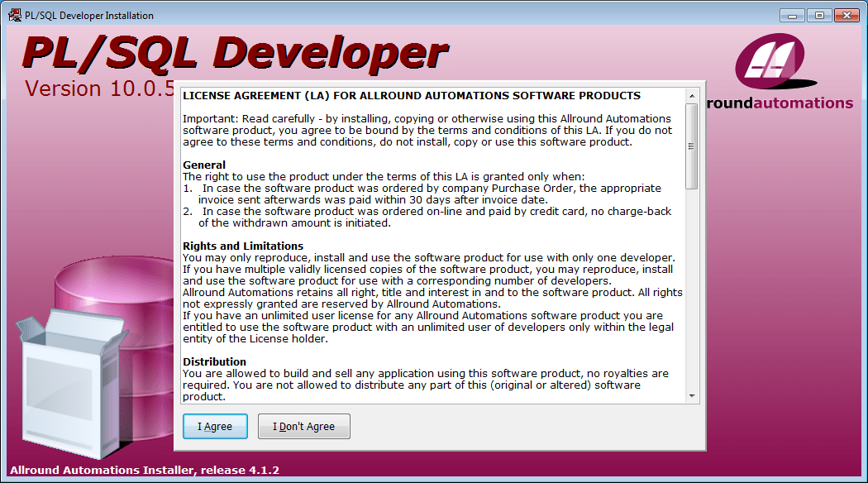Viewport: 868px width, 483px height.
Task: Click the I Agree button
Action: [x=215, y=427]
